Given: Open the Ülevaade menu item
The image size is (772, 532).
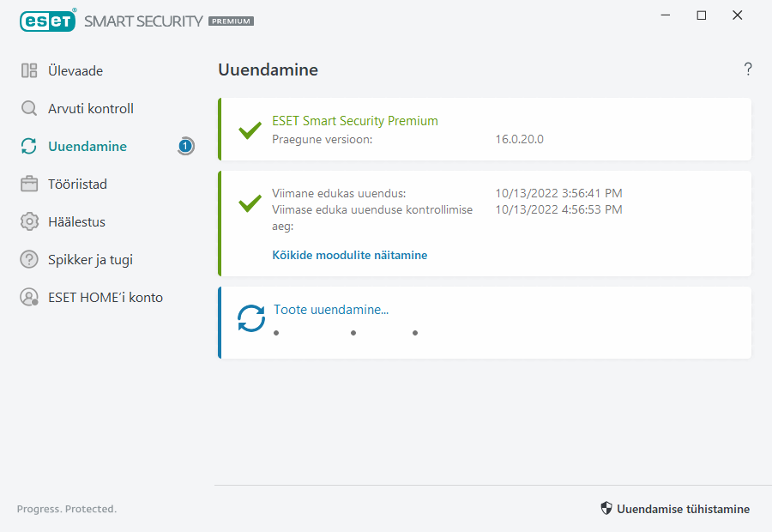Looking at the screenshot, I should (75, 71).
